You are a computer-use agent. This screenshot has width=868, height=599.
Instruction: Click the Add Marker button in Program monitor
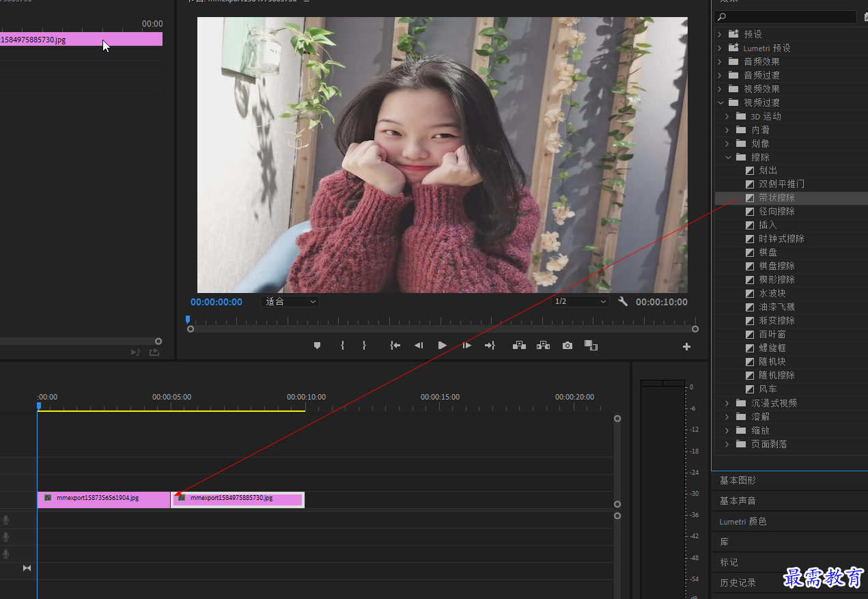click(x=317, y=346)
